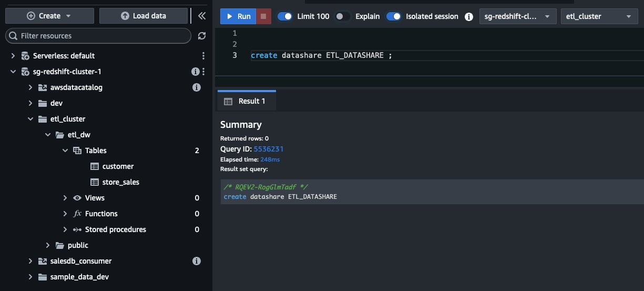Collapse the etl_dw schema node
Image resolution: width=644 pixels, height=291 pixels.
[x=48, y=135]
